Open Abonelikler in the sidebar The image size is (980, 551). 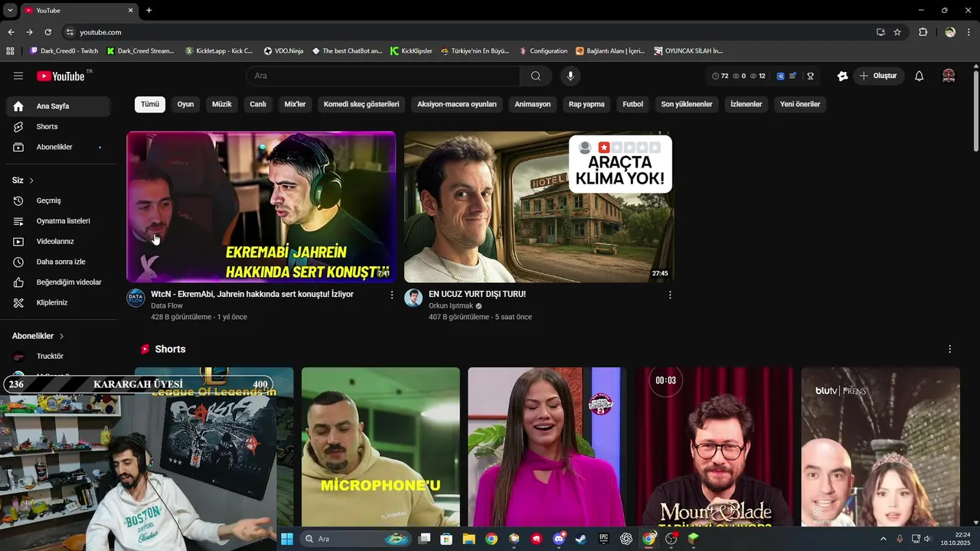point(58,147)
